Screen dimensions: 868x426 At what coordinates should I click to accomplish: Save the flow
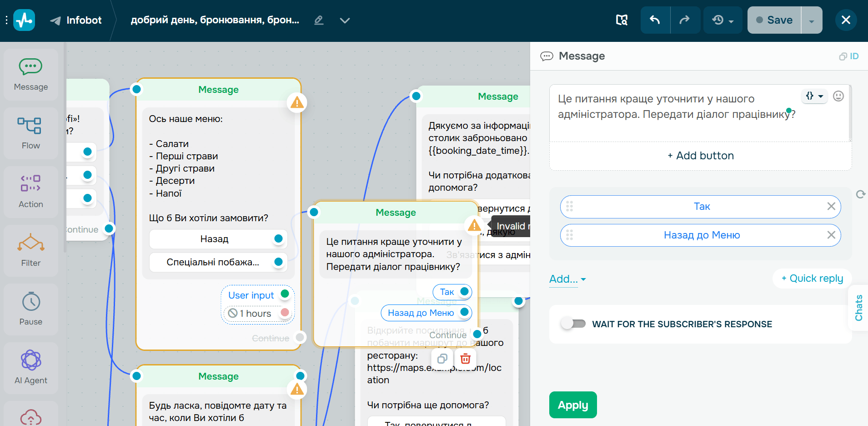click(774, 20)
